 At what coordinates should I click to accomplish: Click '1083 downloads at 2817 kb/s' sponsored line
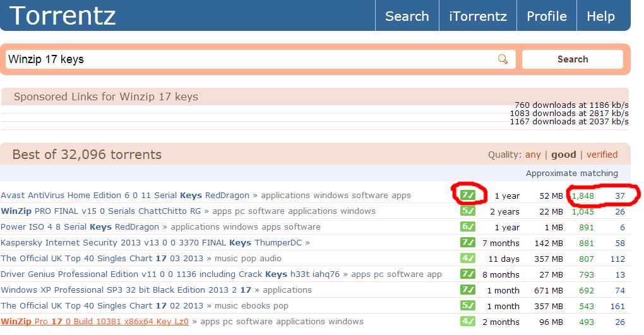tap(569, 114)
